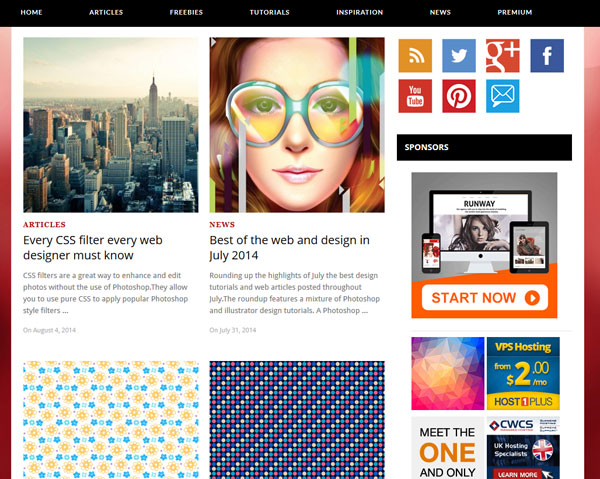The height and width of the screenshot is (479, 600).
Task: Open the Twitter social icon
Action: (x=459, y=56)
